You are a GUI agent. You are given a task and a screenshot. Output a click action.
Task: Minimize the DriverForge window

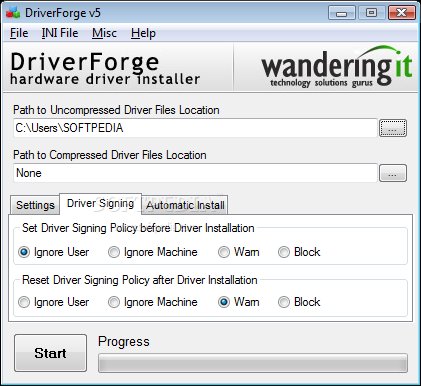342,13
